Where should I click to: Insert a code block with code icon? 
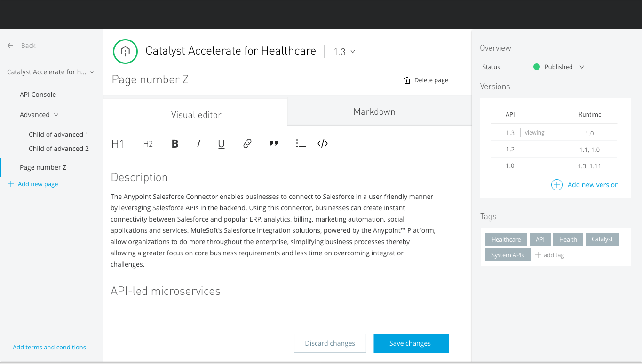[x=323, y=143]
